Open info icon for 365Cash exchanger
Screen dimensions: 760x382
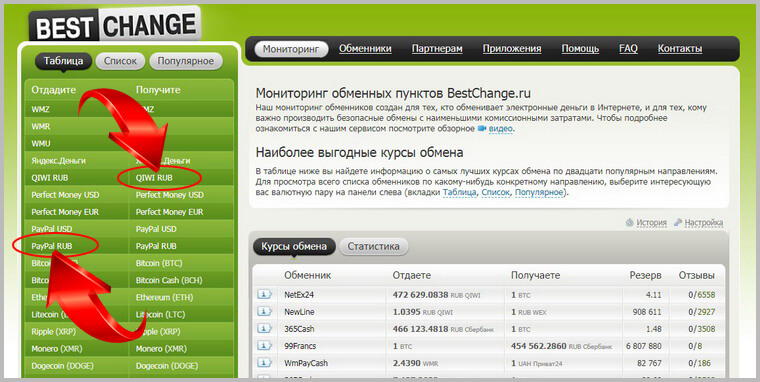(x=264, y=329)
